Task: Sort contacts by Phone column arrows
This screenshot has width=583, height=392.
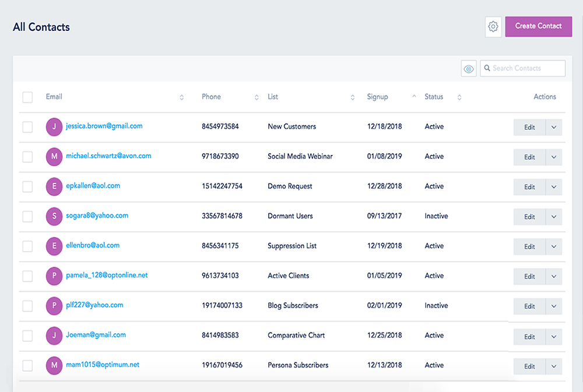Action: point(257,97)
